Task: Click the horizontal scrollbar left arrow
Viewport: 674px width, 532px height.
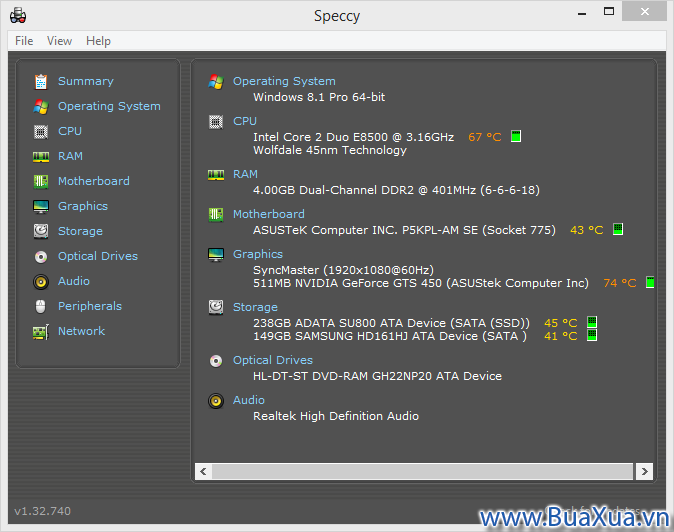Action: [x=203, y=471]
